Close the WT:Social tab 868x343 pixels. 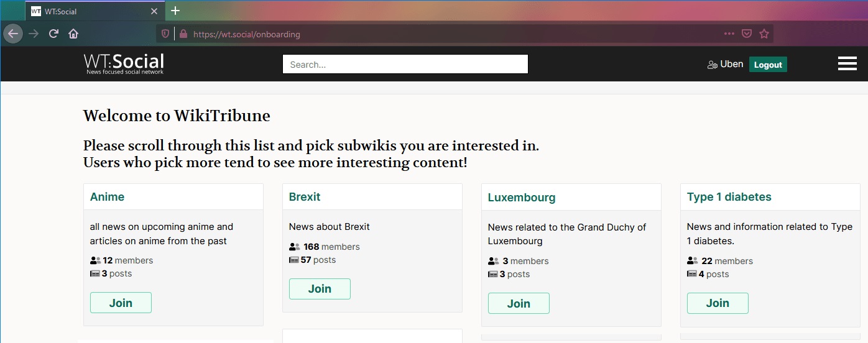pyautogui.click(x=154, y=11)
